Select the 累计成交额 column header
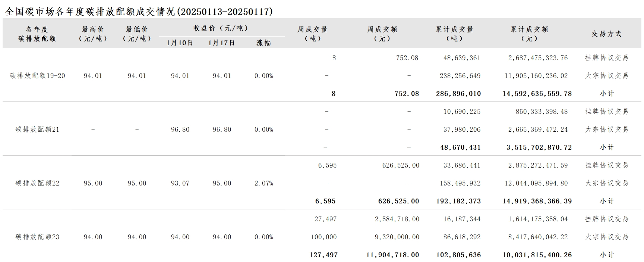 (529, 34)
